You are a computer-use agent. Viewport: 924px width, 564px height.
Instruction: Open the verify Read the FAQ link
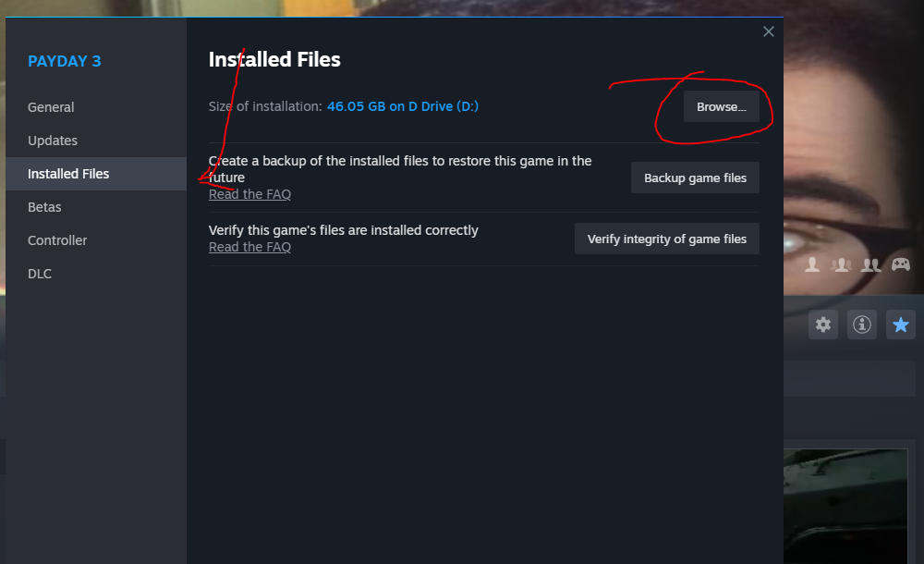(x=249, y=247)
